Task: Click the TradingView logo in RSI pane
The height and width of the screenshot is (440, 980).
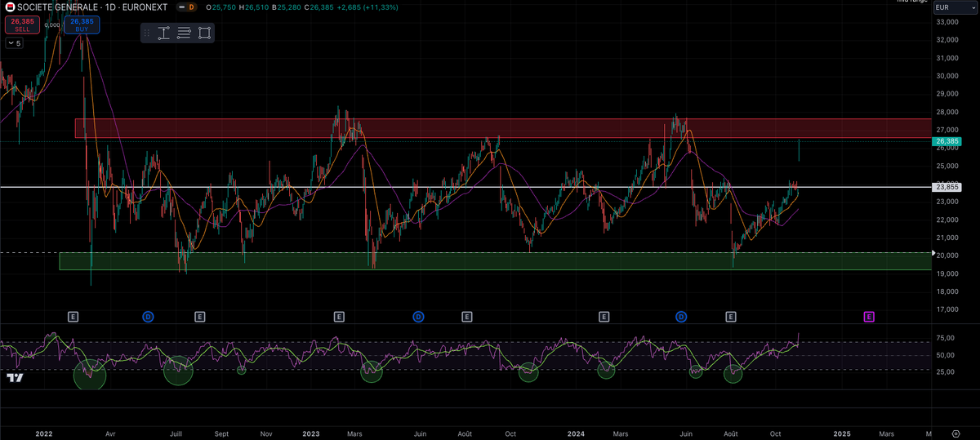Action: [14, 377]
